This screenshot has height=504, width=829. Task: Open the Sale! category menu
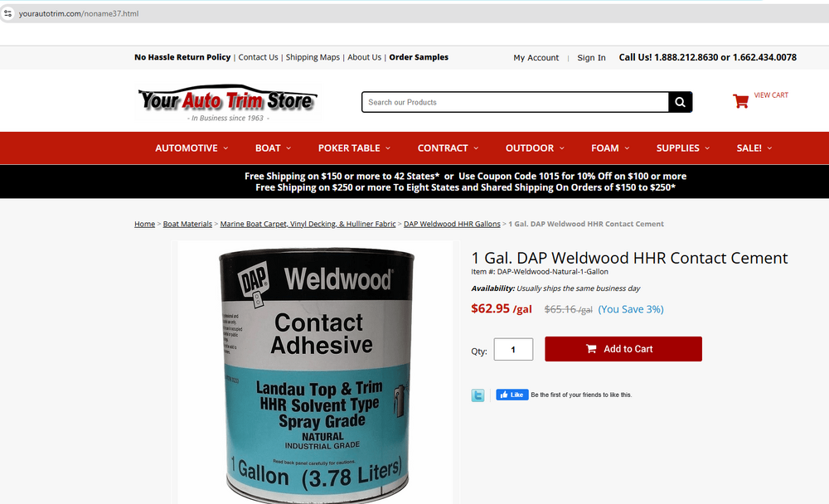(x=754, y=148)
